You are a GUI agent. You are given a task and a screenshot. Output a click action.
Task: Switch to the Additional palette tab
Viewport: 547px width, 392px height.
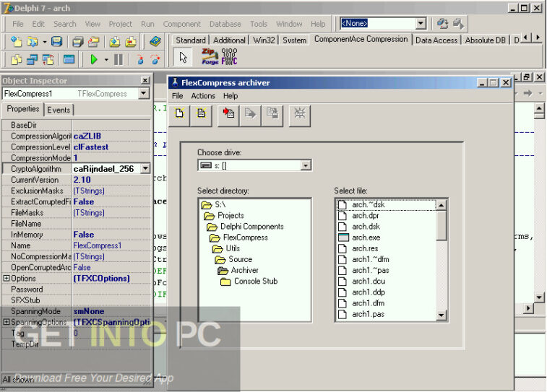click(x=229, y=40)
